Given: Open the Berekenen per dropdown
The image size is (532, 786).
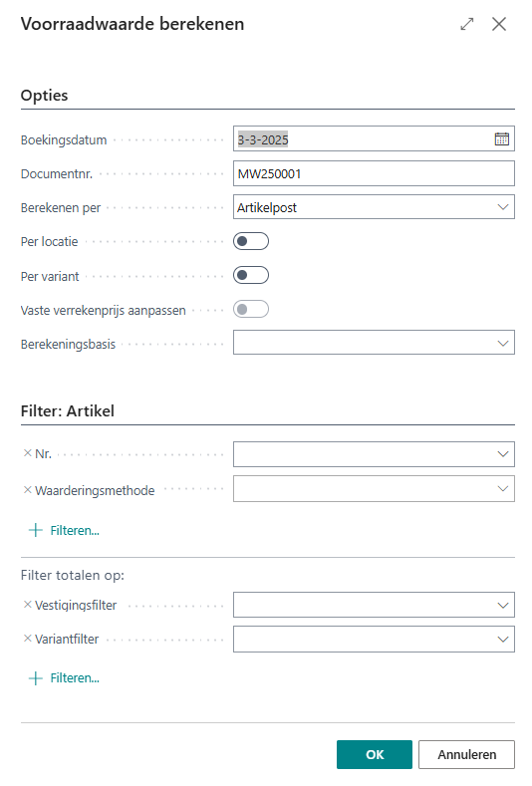Looking at the screenshot, I should 374,207.
